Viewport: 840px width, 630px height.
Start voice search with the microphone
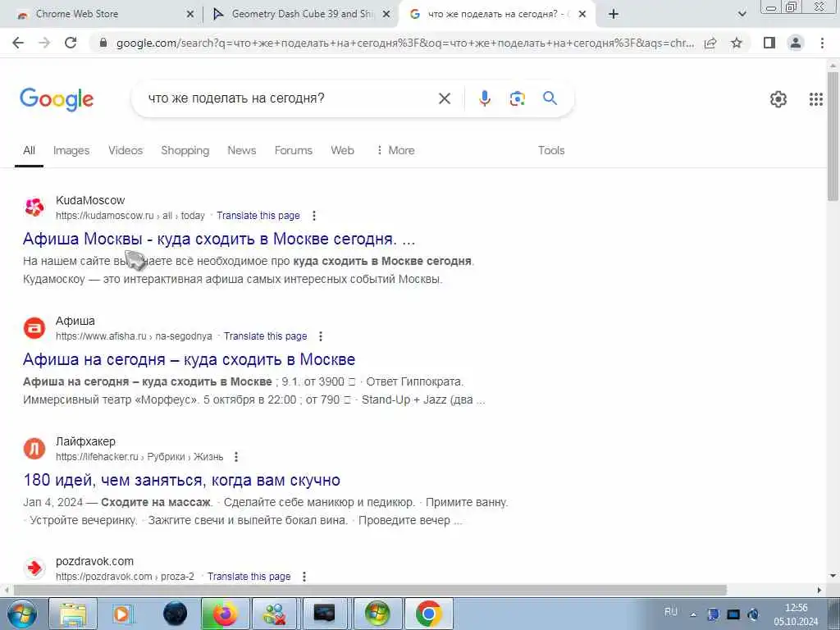pos(484,98)
